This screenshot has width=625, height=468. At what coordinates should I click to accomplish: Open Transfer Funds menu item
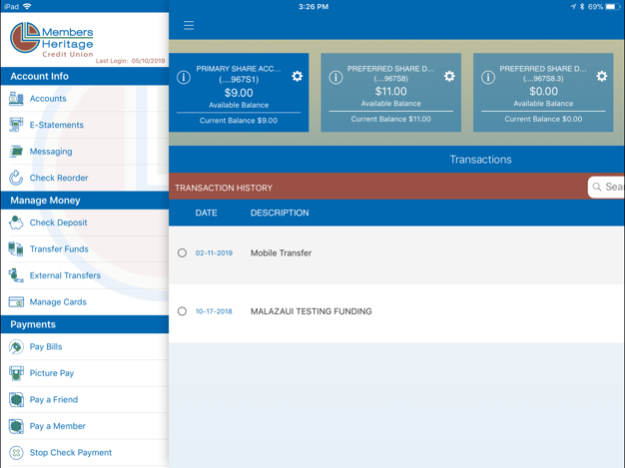85,249
